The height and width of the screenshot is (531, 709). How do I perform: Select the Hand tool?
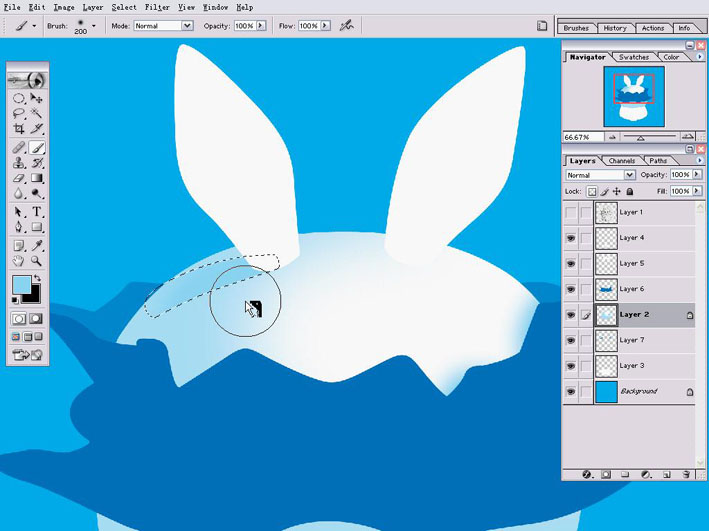coord(19,261)
